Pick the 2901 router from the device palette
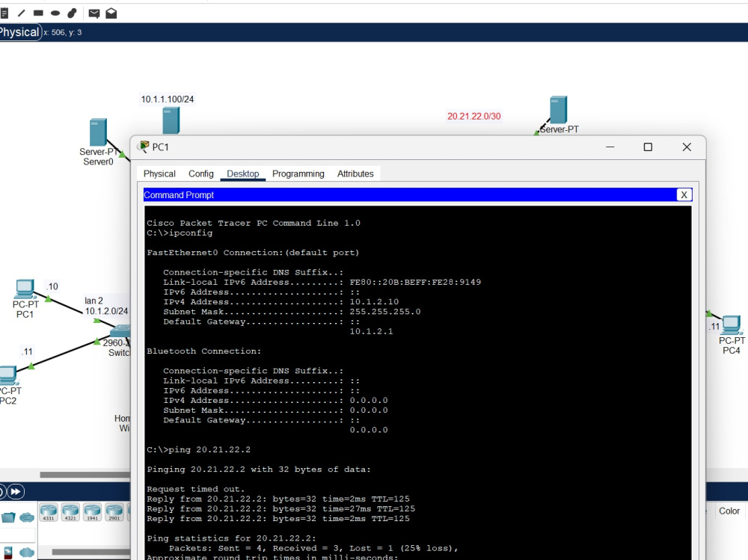Viewport: 748px width, 560px height. click(x=114, y=512)
